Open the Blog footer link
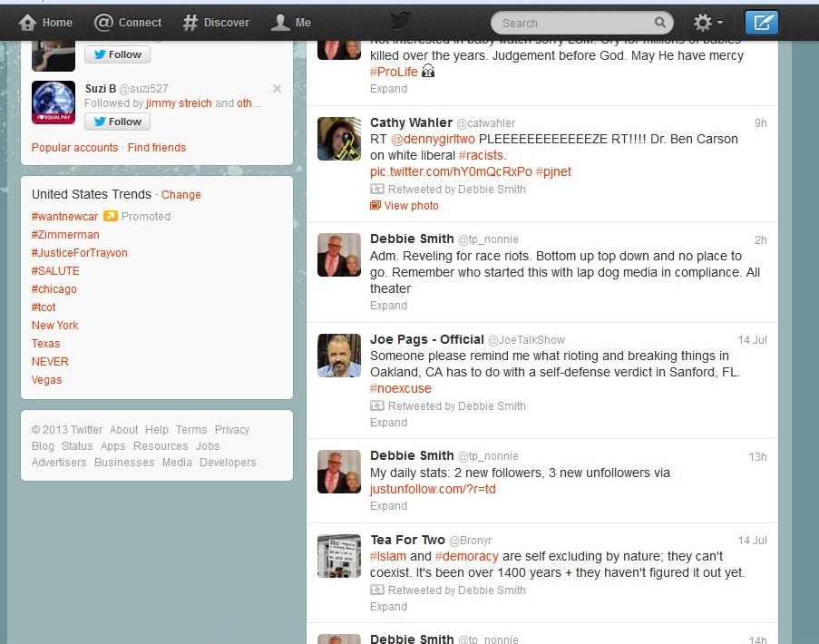This screenshot has width=819, height=644. pos(43,446)
